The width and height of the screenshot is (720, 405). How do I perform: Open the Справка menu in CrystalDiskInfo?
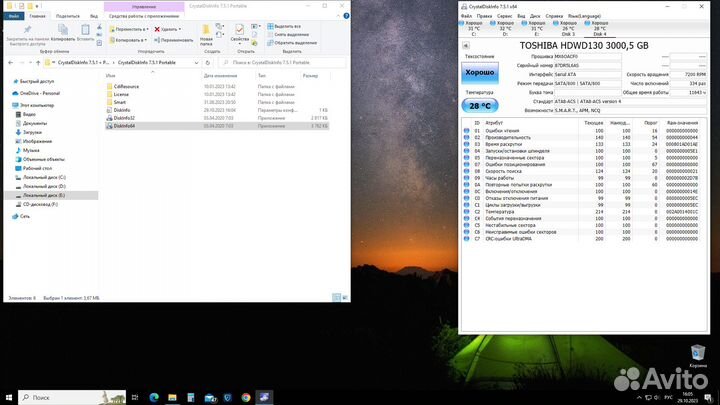click(554, 16)
